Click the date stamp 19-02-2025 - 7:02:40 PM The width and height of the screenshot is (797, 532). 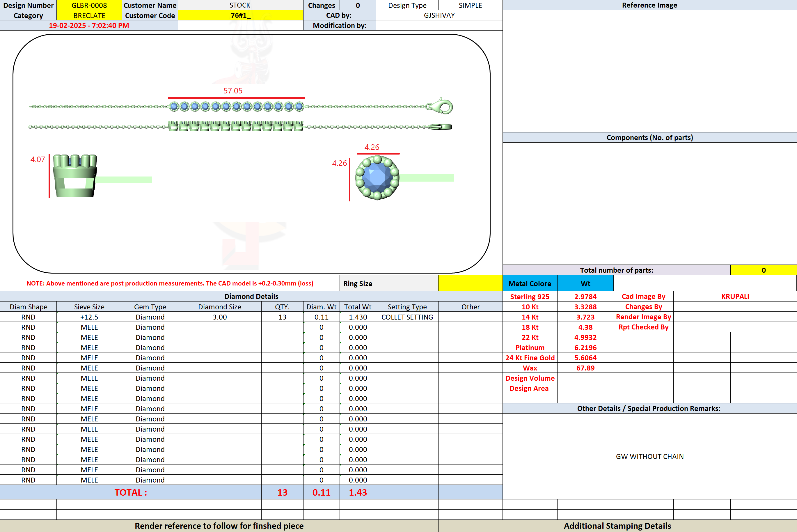pos(89,25)
